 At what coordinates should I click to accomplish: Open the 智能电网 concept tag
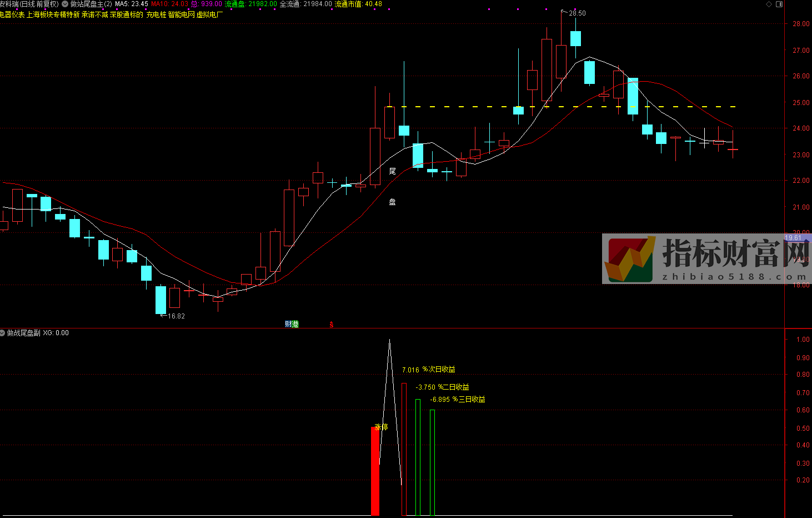pos(182,14)
